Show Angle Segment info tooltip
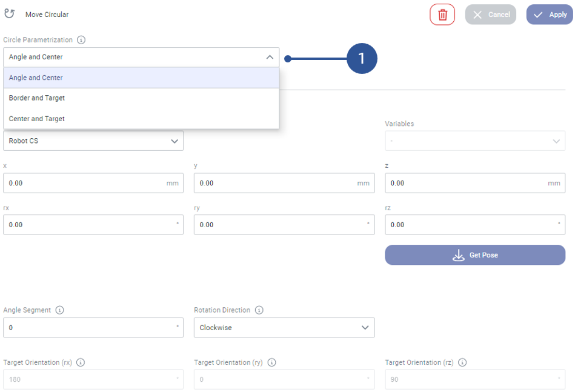 click(59, 310)
